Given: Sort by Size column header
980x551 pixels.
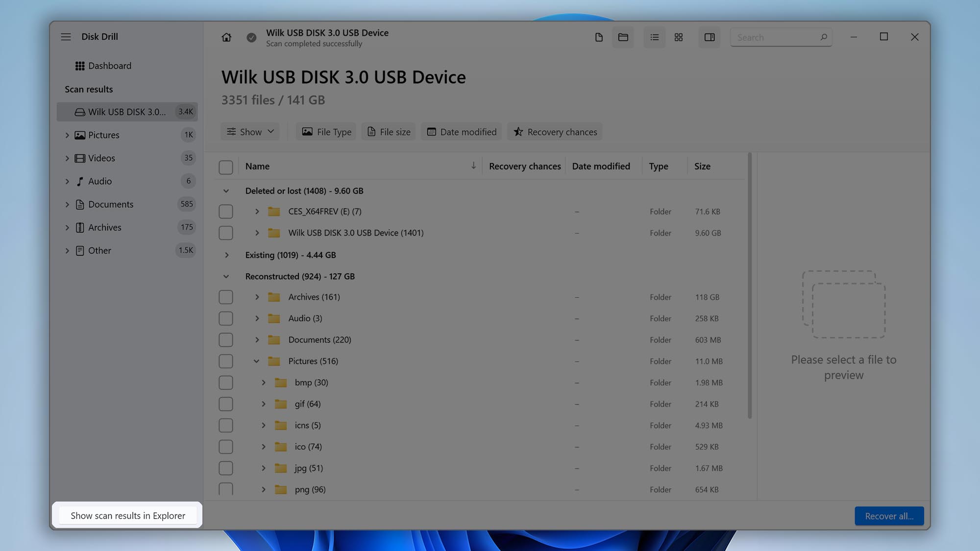Looking at the screenshot, I should coord(702,167).
